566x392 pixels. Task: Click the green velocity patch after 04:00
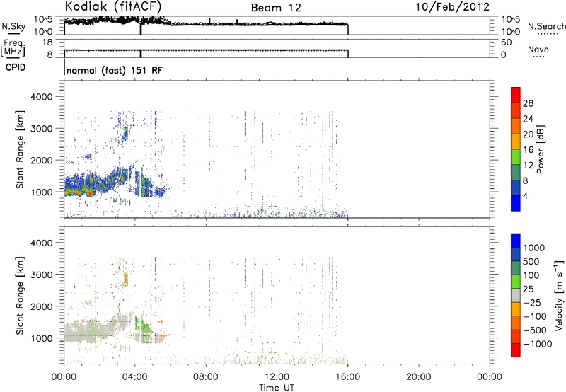click(143, 329)
